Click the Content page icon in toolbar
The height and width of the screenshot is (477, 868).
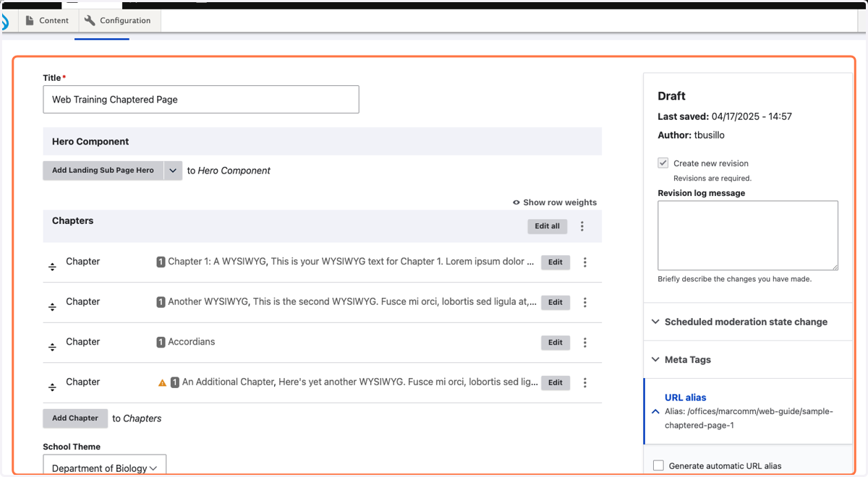point(30,20)
